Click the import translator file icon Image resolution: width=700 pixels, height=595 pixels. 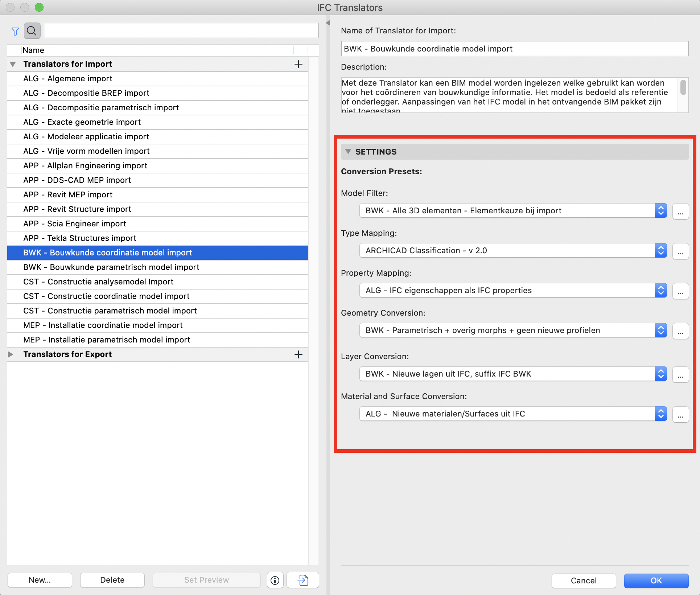(x=303, y=580)
